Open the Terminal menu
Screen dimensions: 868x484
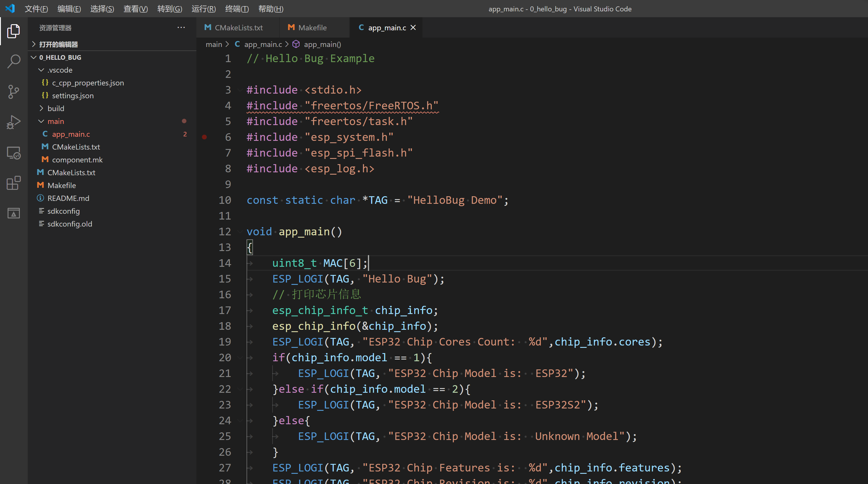237,9
